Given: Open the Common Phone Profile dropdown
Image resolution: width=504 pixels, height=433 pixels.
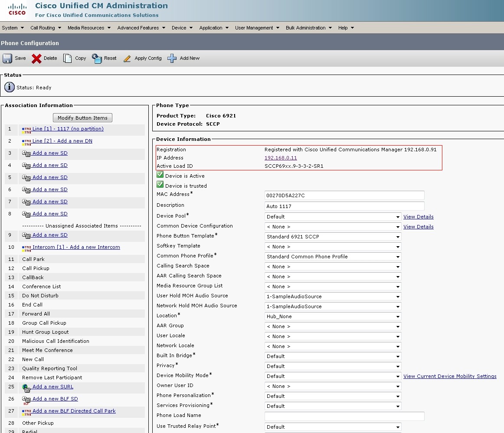Looking at the screenshot, I should point(333,257).
